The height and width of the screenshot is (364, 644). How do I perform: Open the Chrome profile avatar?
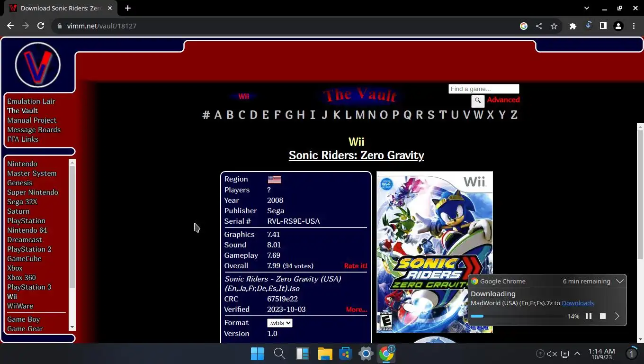(618, 26)
